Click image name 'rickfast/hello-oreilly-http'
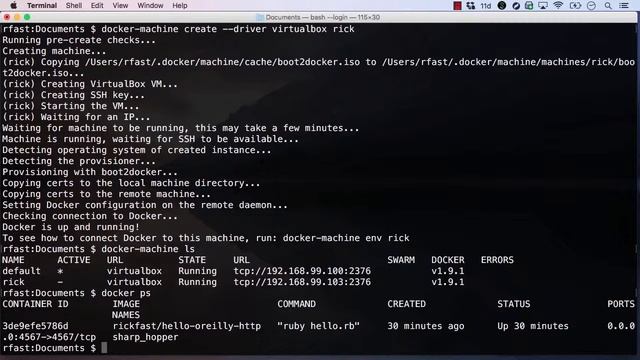 click(x=187, y=326)
